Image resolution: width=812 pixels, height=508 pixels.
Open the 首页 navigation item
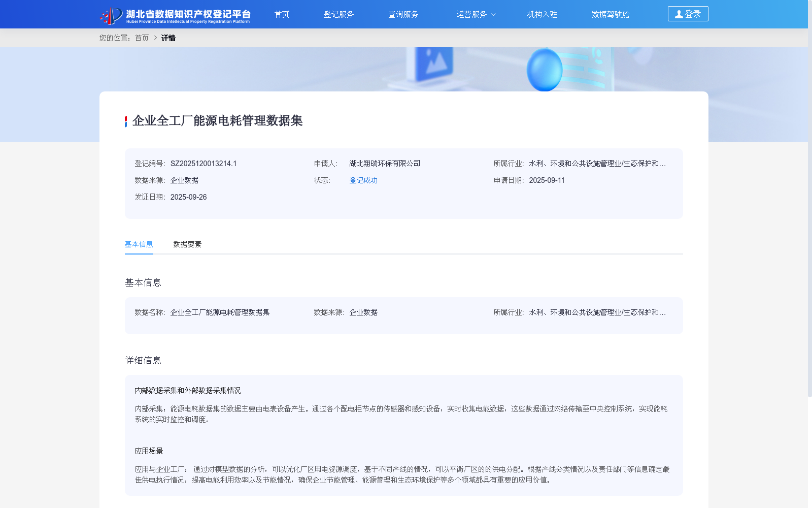coord(282,14)
